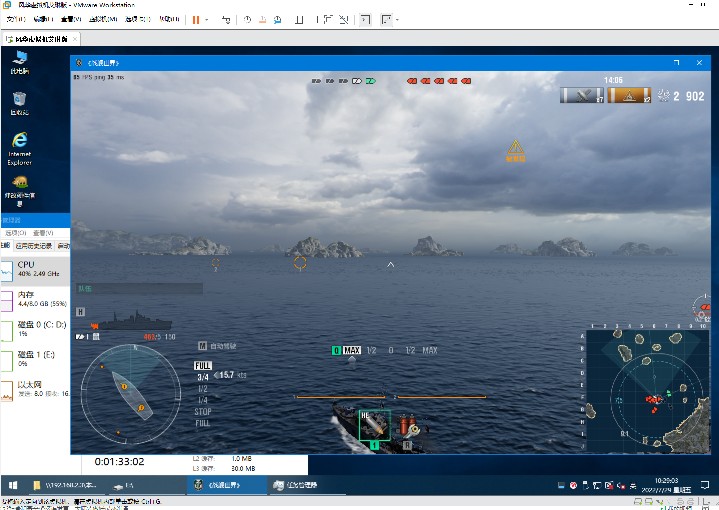Set throttle to 3/4 speed

tap(203, 377)
